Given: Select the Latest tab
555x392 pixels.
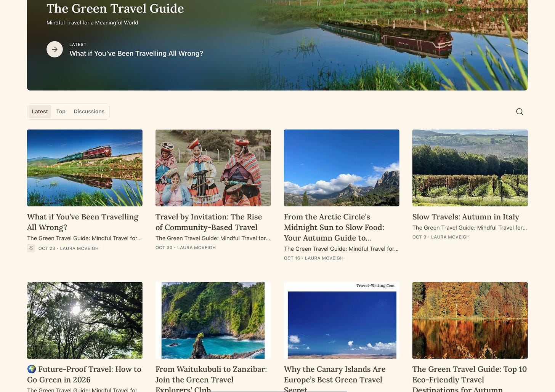Looking at the screenshot, I should click(x=40, y=112).
